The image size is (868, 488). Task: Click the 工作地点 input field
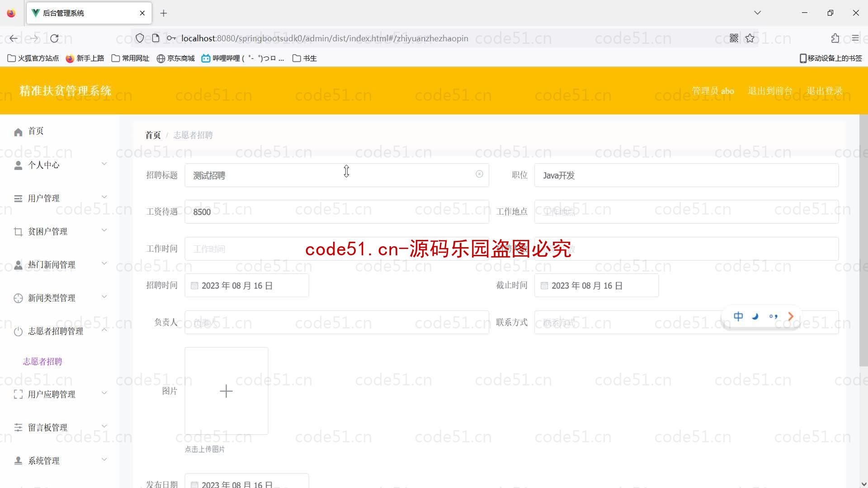coord(686,212)
